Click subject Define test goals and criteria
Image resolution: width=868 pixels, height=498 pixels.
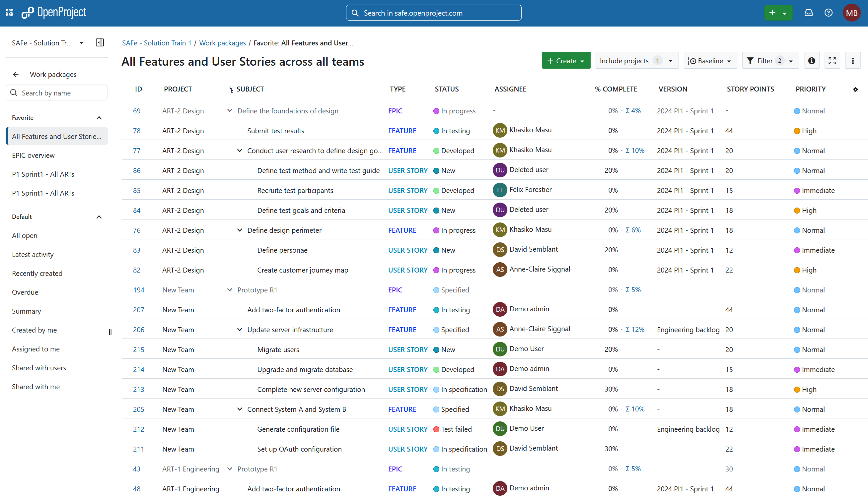point(301,210)
